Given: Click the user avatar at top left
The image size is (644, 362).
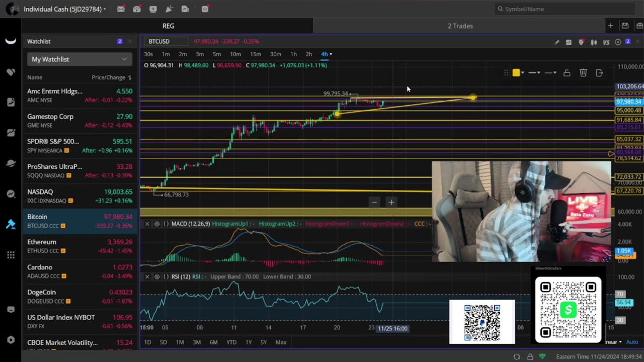Looking at the screenshot, I should 12,9.
